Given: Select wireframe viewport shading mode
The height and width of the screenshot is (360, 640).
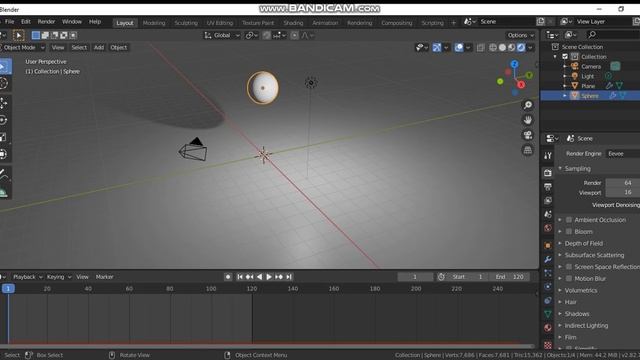Looking at the screenshot, I should click(x=493, y=47).
